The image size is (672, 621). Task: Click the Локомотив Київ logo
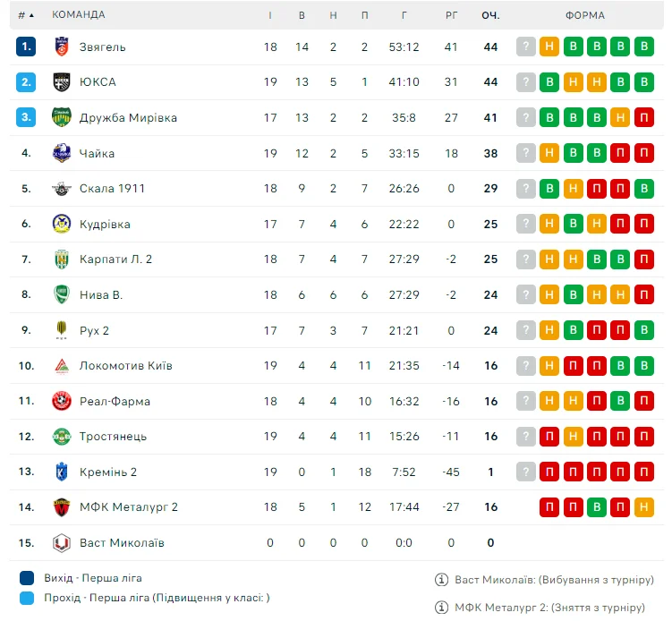coord(61,365)
